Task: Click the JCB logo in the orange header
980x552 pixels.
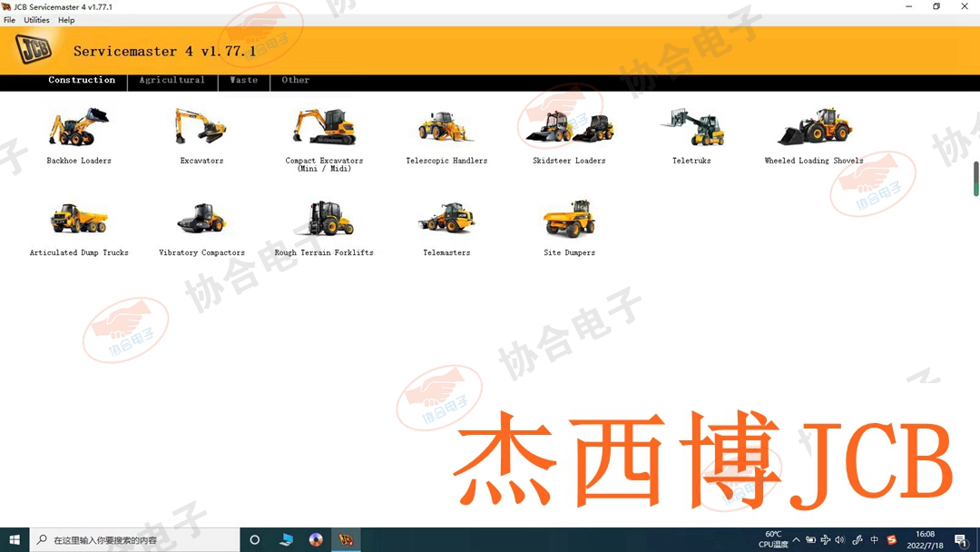Action: point(34,49)
